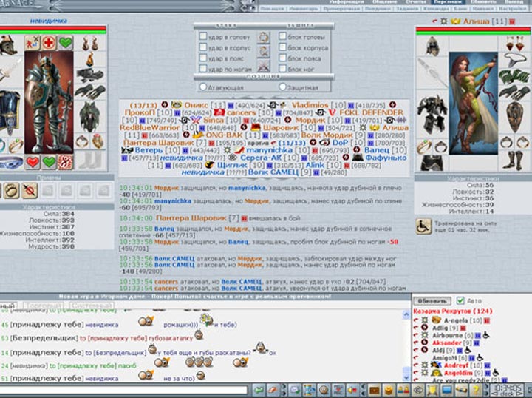This screenshot has height=398, width=532.
Task: Click the clock display in bottom toolbar
Action: point(507,390)
